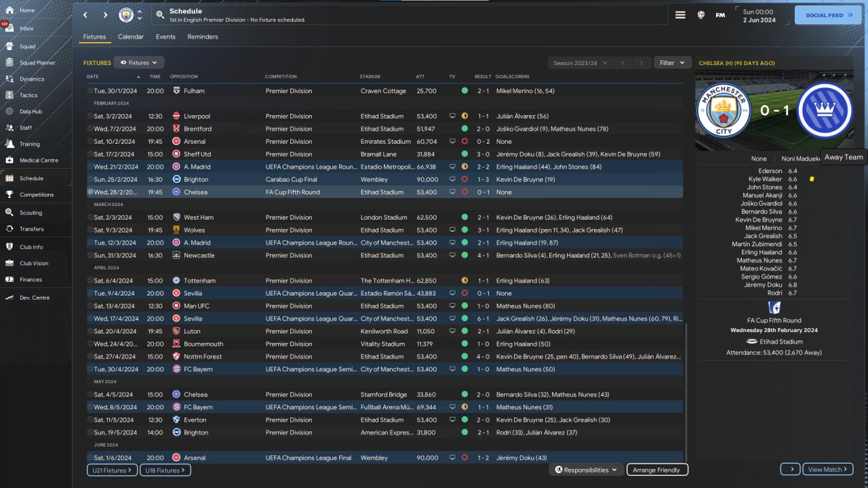The height and width of the screenshot is (488, 868).
Task: Switch to the Calendar tab
Action: pyautogui.click(x=131, y=37)
